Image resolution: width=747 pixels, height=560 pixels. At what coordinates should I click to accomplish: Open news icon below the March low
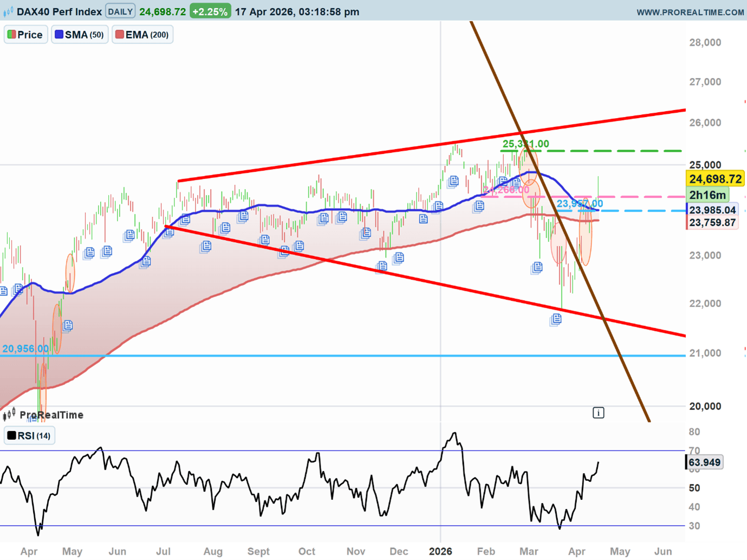[x=556, y=320]
